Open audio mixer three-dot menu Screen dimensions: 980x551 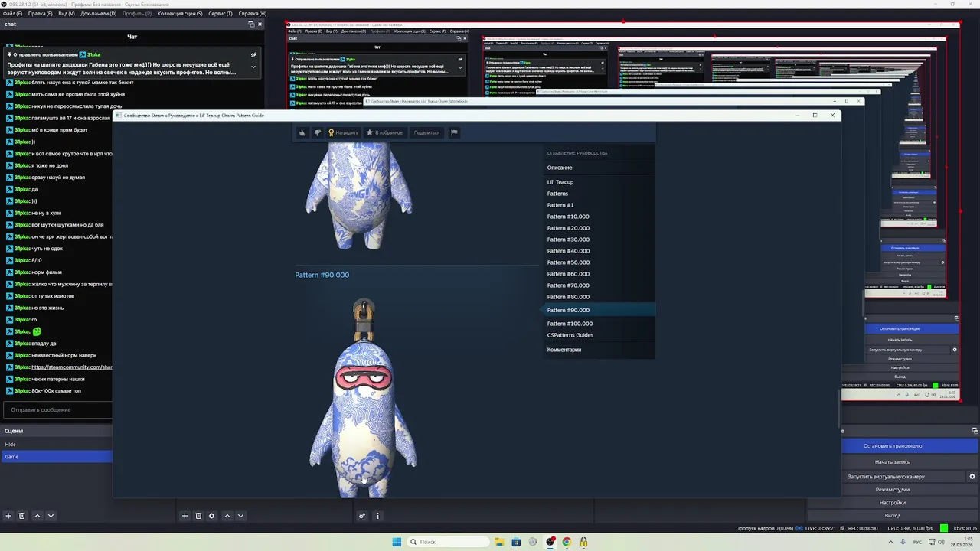pyautogui.click(x=377, y=516)
